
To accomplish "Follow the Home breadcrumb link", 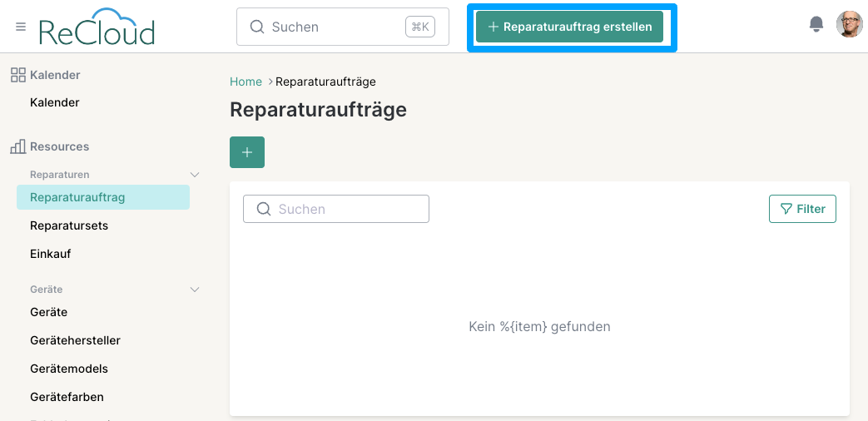I will [246, 82].
